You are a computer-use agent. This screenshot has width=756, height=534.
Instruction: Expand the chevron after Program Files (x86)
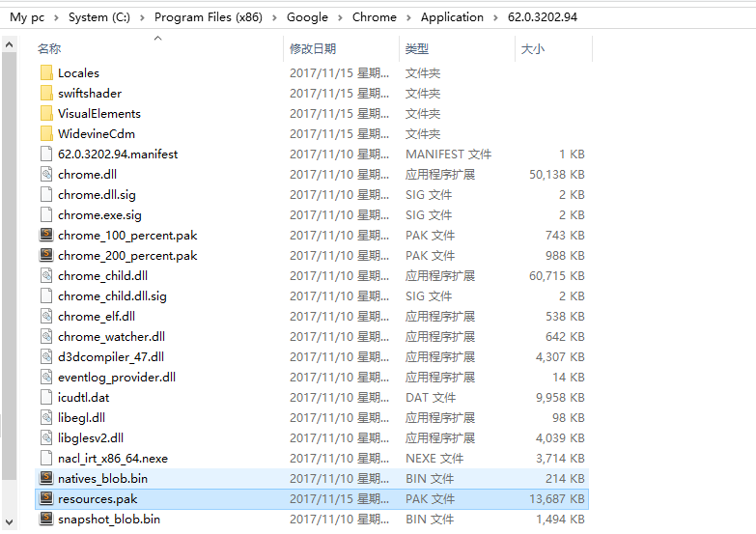pyautogui.click(x=275, y=17)
